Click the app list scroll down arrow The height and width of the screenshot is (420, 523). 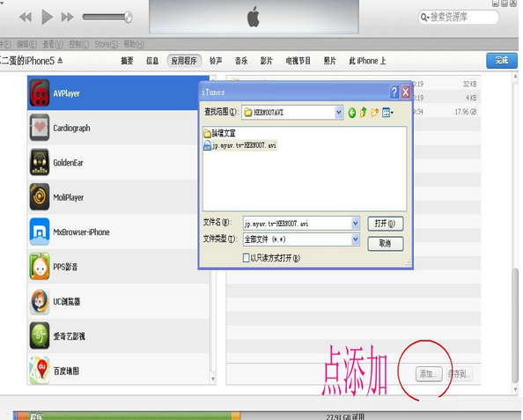pyautogui.click(x=213, y=379)
